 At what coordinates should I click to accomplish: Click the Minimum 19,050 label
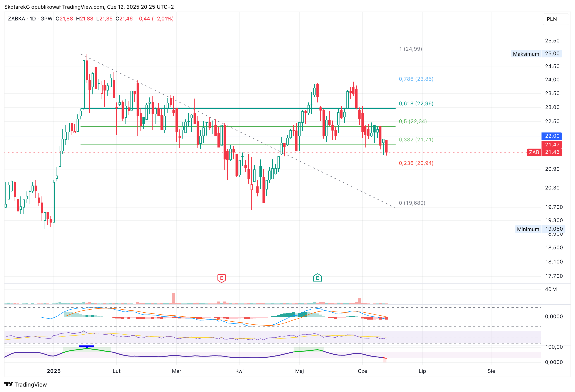(x=540, y=229)
